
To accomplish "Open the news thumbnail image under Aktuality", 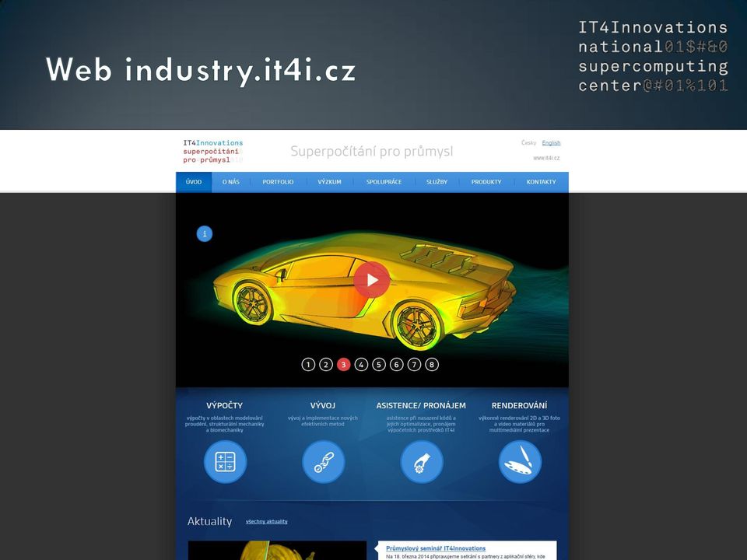I will (277, 551).
